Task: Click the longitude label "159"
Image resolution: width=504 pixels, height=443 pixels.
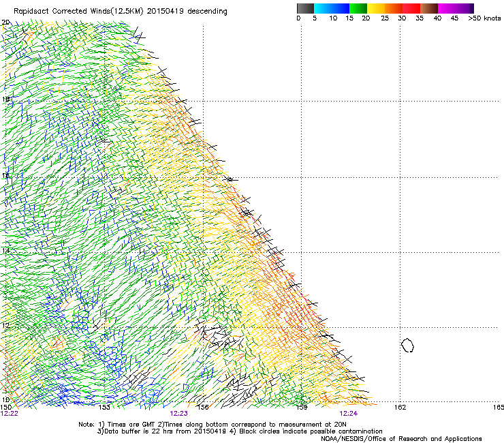Action: pos(302,408)
